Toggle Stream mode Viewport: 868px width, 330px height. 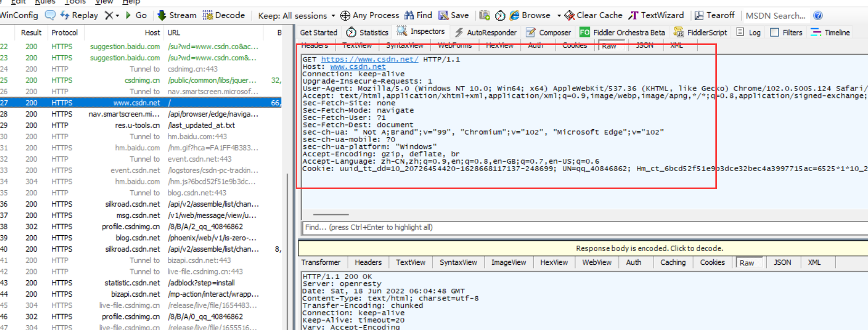point(177,15)
